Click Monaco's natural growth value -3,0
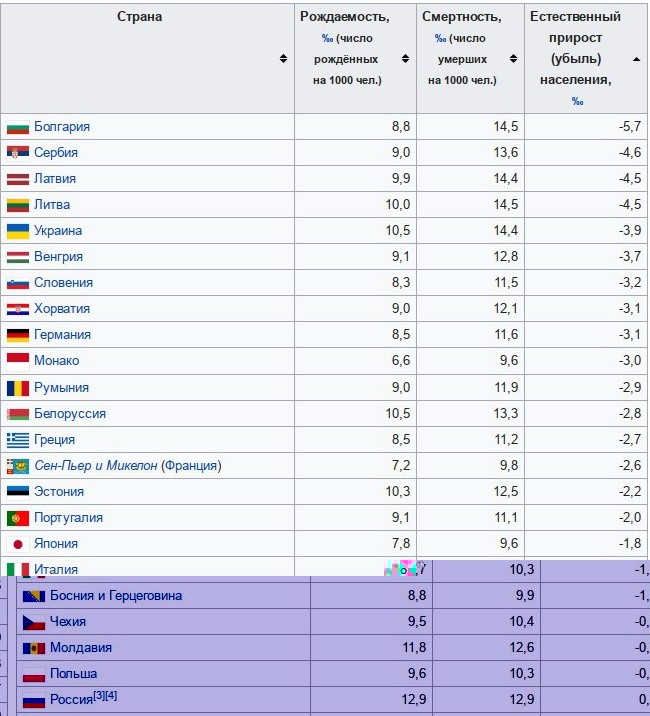 625,361
